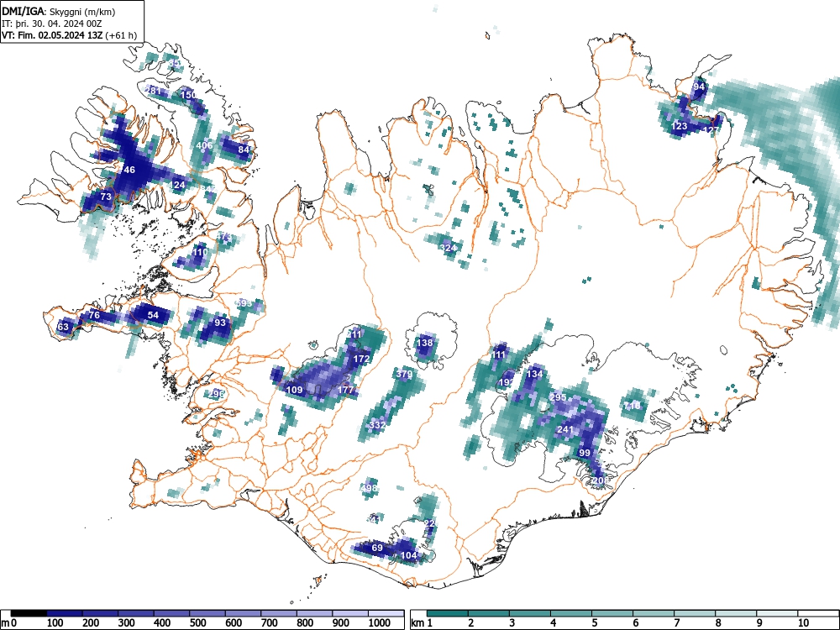Click the map label reading exactly 93
840x630 pixels.
[220, 323]
